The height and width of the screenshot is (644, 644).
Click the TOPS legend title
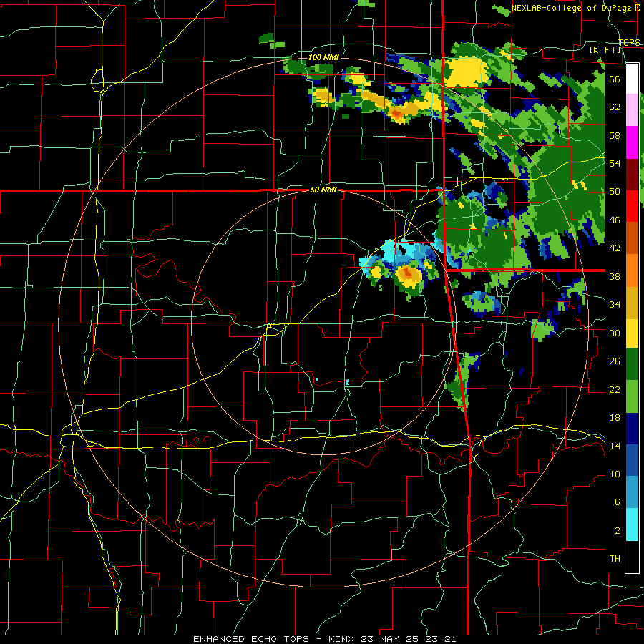629,42
